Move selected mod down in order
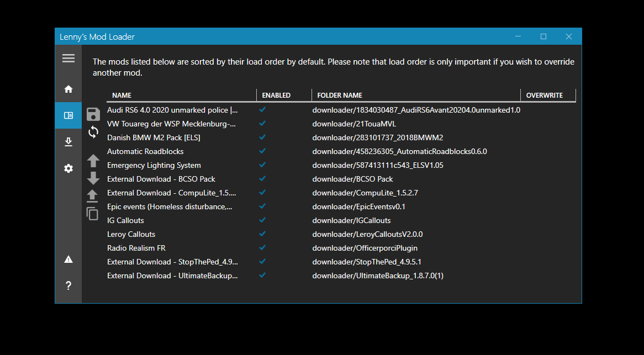The image size is (644, 355). point(93,178)
